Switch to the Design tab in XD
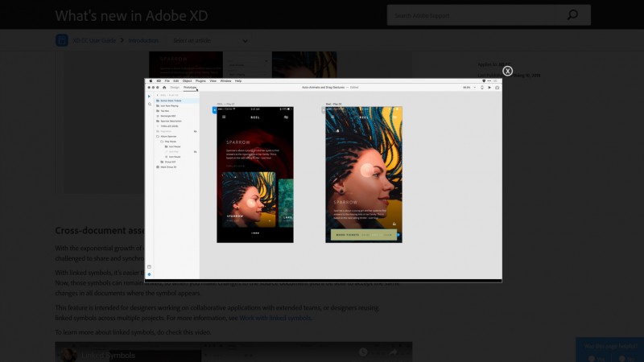Viewport: 644px width, 362px height. (175, 88)
